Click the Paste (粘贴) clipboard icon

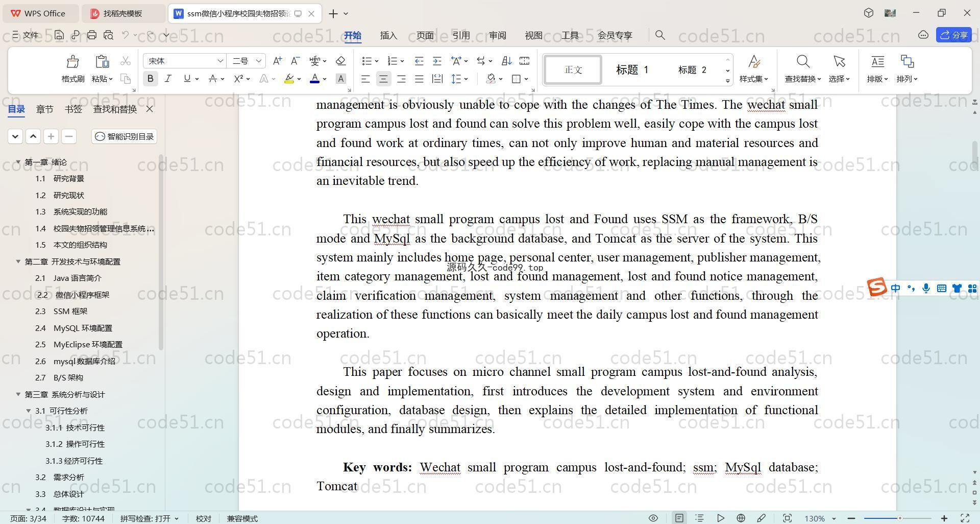point(102,62)
